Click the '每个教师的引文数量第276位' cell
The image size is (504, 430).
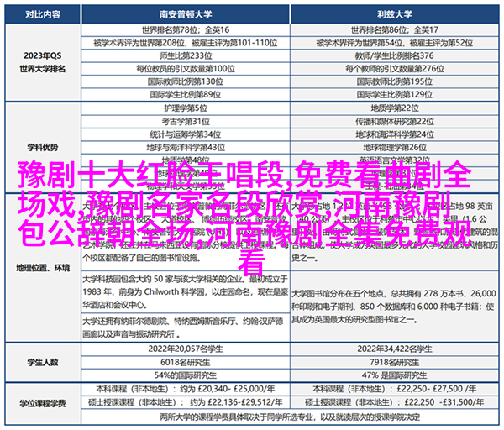[395, 69]
